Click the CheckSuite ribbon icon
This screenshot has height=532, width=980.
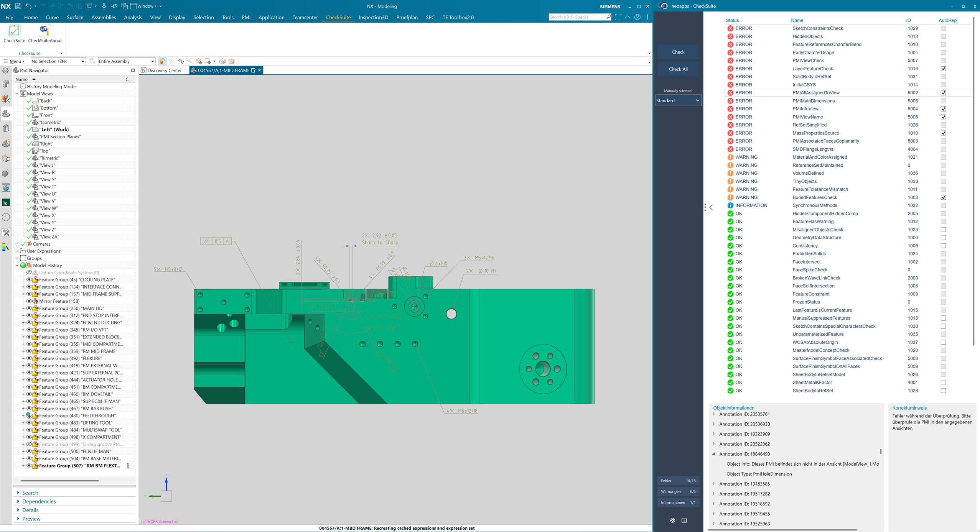coord(14,31)
